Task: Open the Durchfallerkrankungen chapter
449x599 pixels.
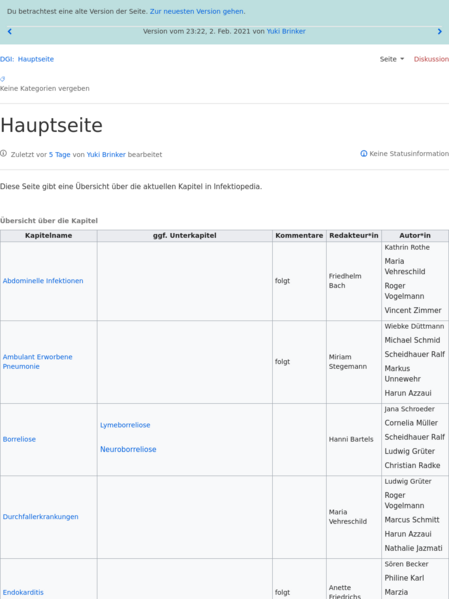Action: pyautogui.click(x=41, y=517)
